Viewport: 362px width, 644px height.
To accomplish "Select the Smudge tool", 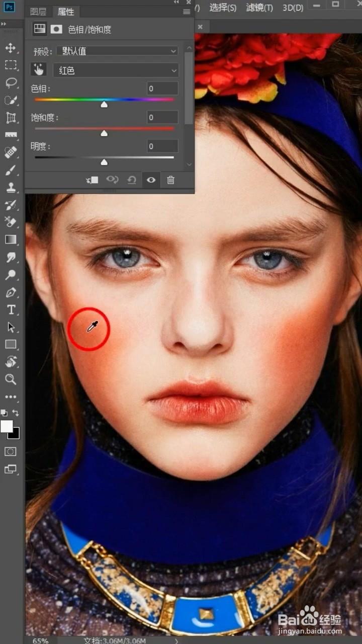I will [11, 257].
